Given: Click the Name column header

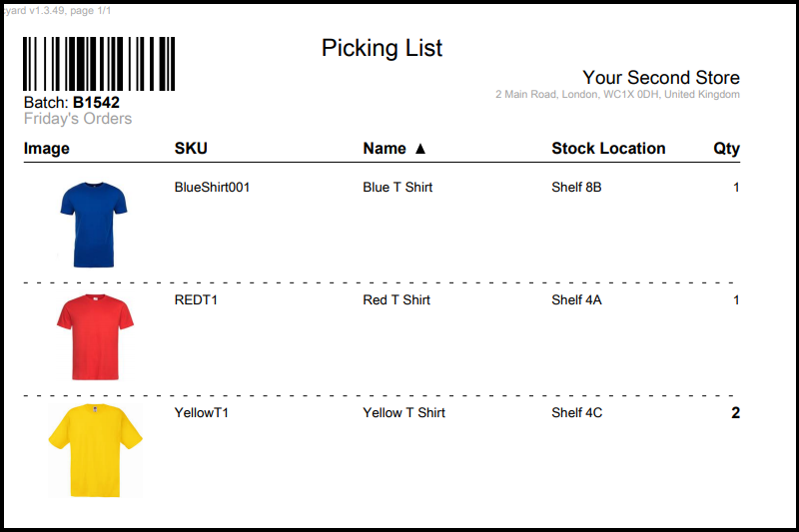Looking at the screenshot, I should [385, 149].
